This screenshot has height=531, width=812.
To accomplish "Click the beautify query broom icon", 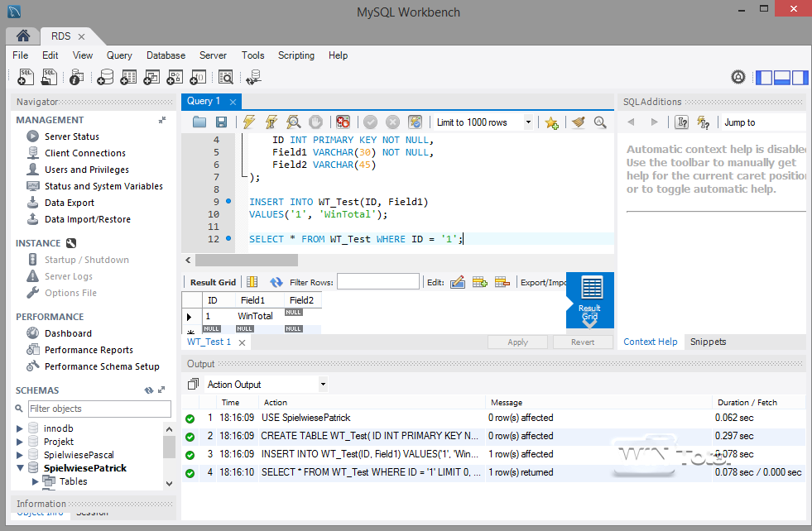I will pos(578,122).
